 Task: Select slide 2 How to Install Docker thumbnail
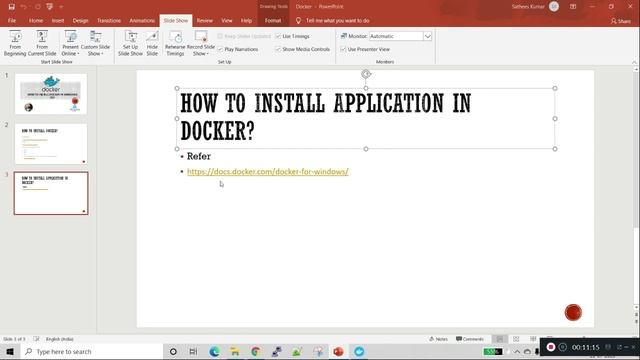pyautogui.click(x=51, y=144)
